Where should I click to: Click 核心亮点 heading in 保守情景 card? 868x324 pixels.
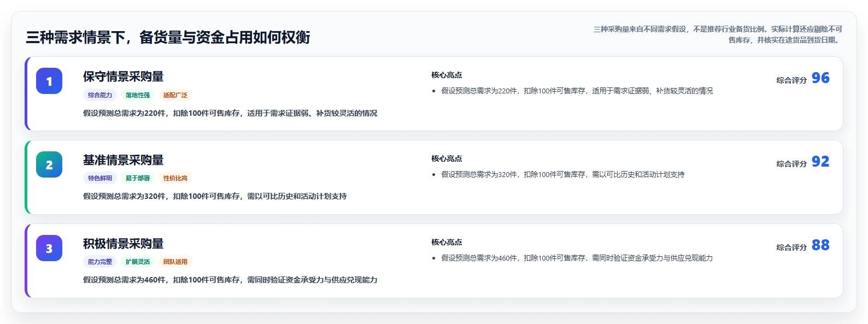coord(447,75)
